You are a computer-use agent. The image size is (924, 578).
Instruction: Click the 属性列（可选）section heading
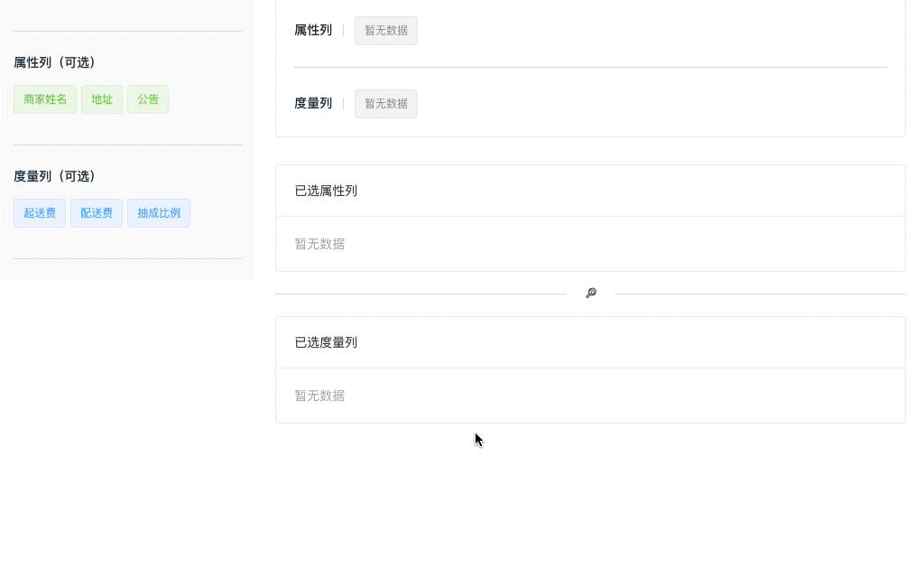click(55, 62)
